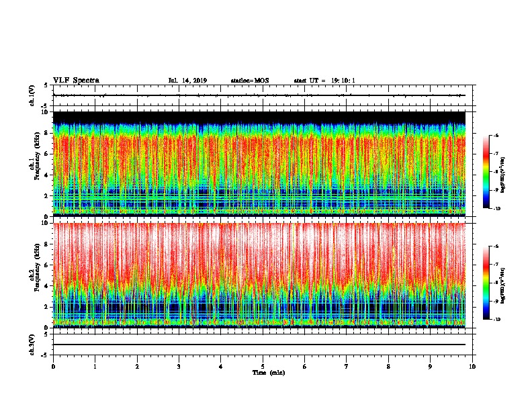This screenshot has height=411, width=532.
Task: Click the ch.1 voltage waveform trace
Action: (259, 95)
